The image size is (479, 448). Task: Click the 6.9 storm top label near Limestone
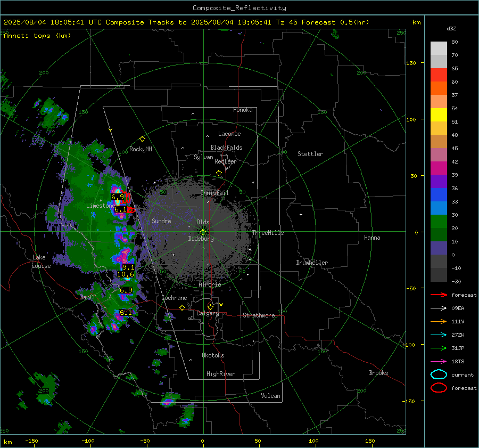pos(118,197)
